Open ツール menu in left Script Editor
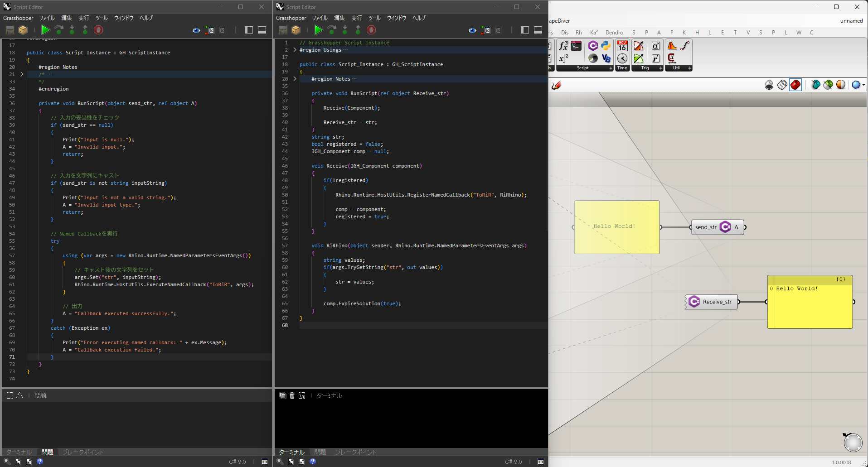Viewport: 868px width, 467px height. [102, 18]
